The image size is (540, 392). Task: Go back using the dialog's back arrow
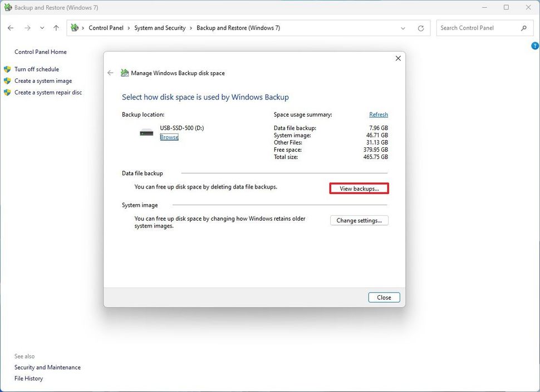(110, 73)
